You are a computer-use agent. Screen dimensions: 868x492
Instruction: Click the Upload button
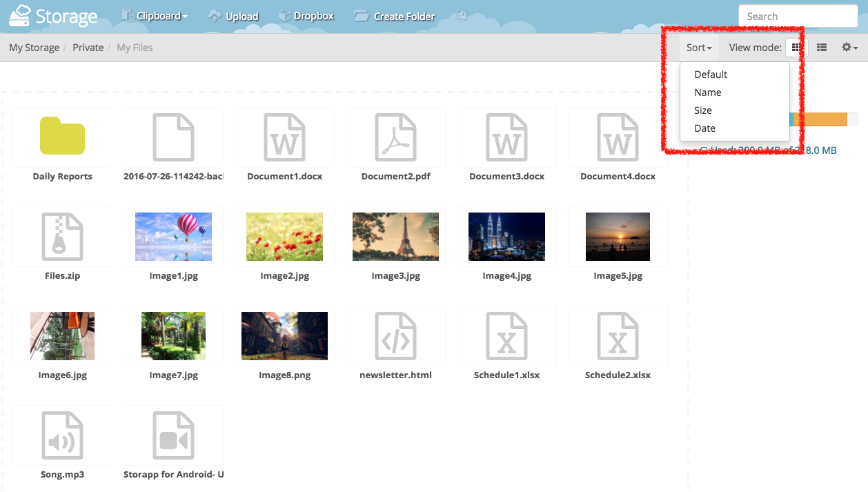point(234,16)
